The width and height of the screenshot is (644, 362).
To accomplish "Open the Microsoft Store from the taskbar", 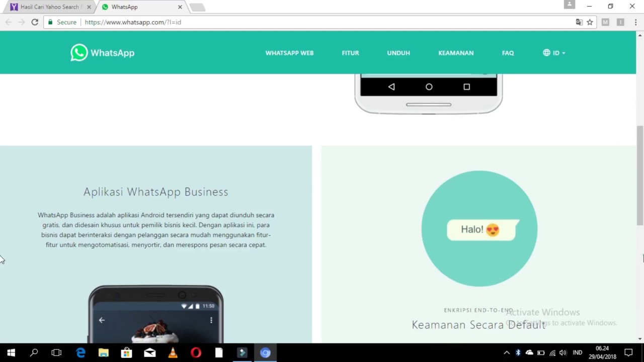I will 127,352.
